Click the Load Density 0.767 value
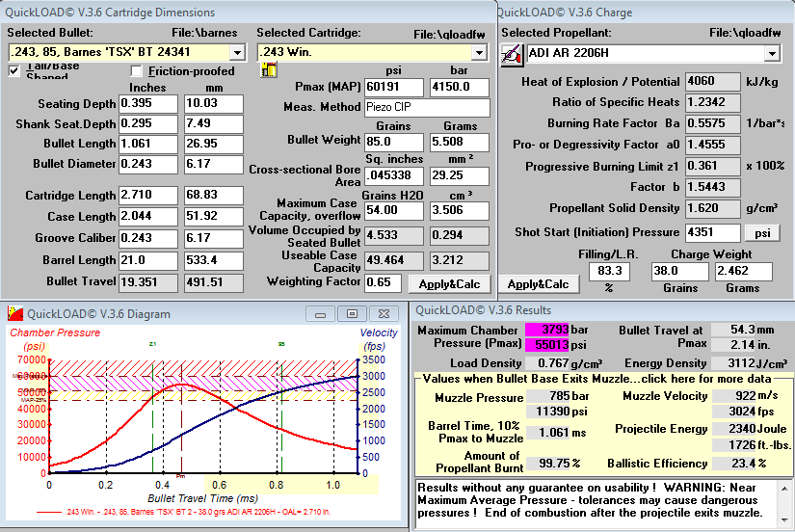The image size is (795, 532). click(547, 363)
